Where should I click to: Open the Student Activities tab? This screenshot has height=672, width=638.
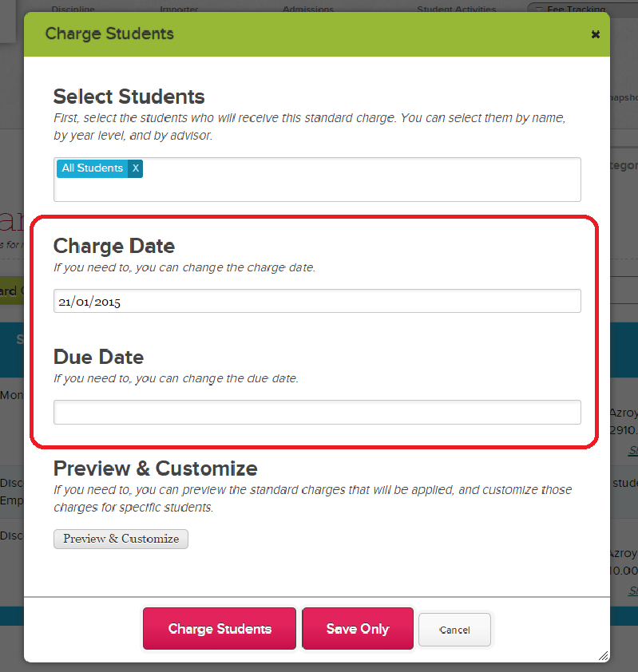click(x=456, y=9)
